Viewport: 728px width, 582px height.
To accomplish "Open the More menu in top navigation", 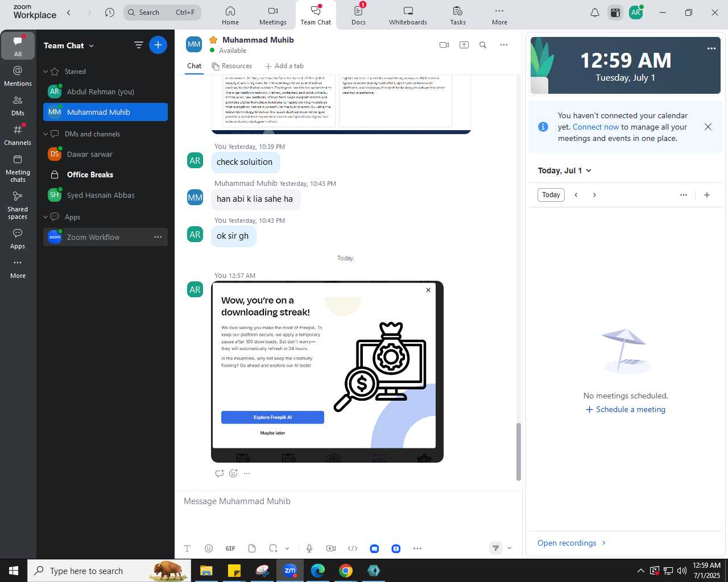I will pos(499,15).
